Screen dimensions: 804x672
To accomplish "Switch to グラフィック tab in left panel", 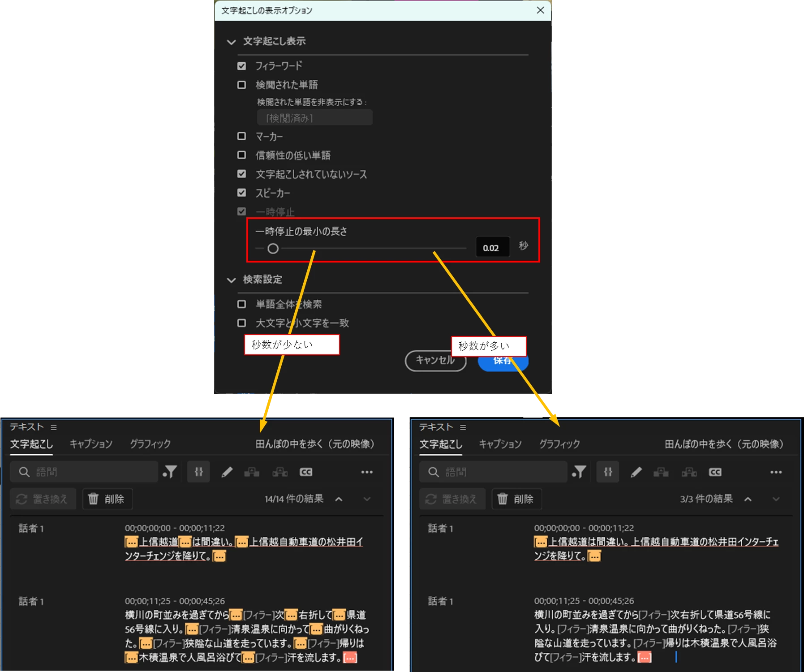I will [x=150, y=444].
